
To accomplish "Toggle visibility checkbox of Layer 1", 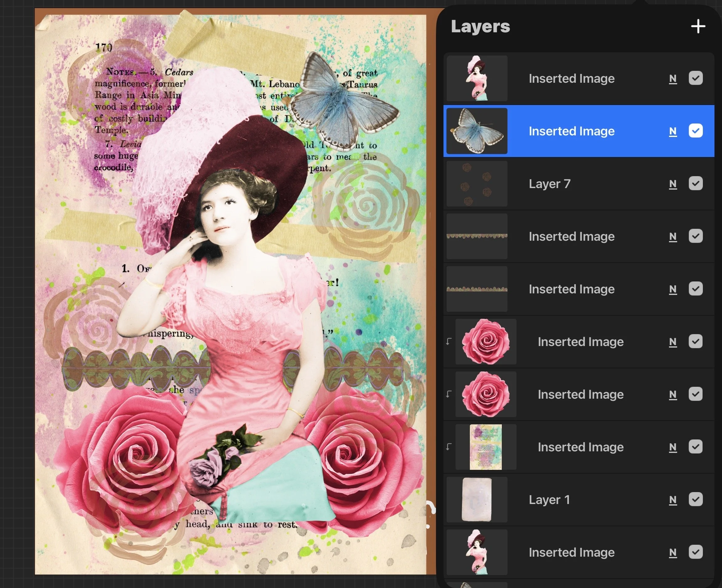I will [x=696, y=499].
